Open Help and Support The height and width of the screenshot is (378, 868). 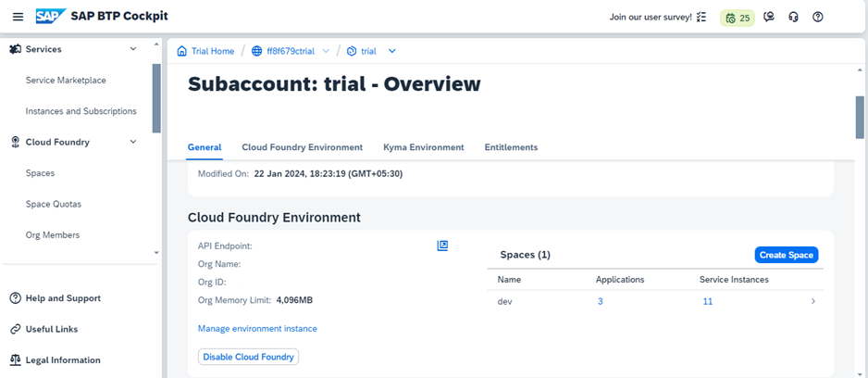point(63,298)
